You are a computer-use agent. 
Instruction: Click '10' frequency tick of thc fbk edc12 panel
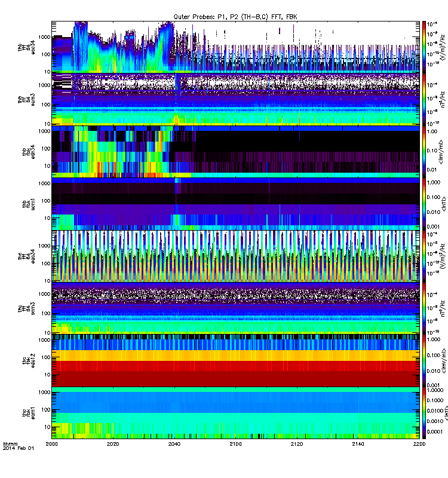click(47, 375)
